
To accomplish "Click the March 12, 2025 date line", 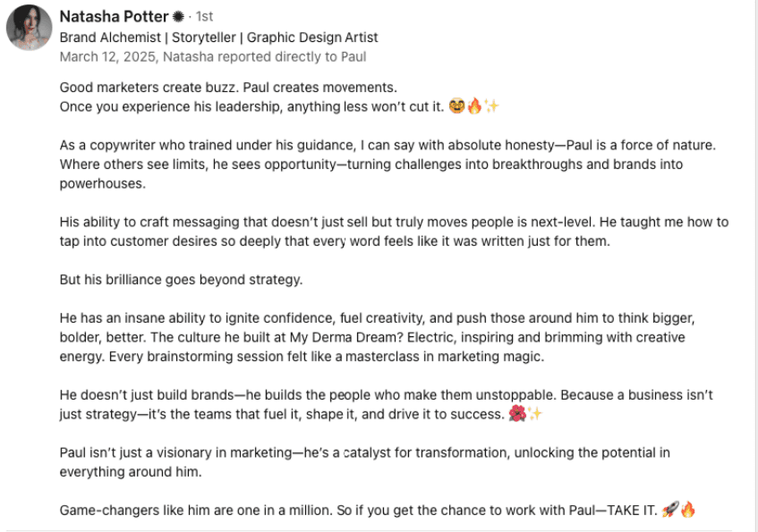I will coord(212,56).
